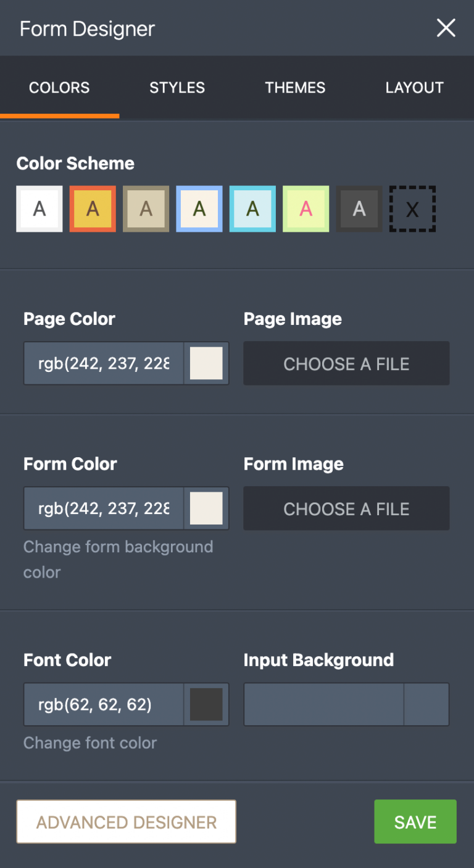Choose a file for Page Image
Screen dimensions: 474x868
coord(346,363)
